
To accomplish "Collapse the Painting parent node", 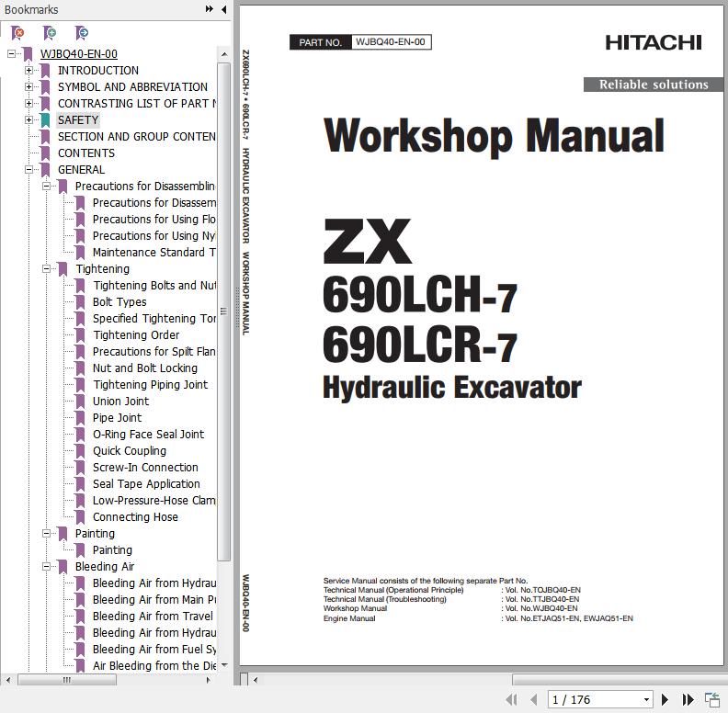I will point(47,534).
